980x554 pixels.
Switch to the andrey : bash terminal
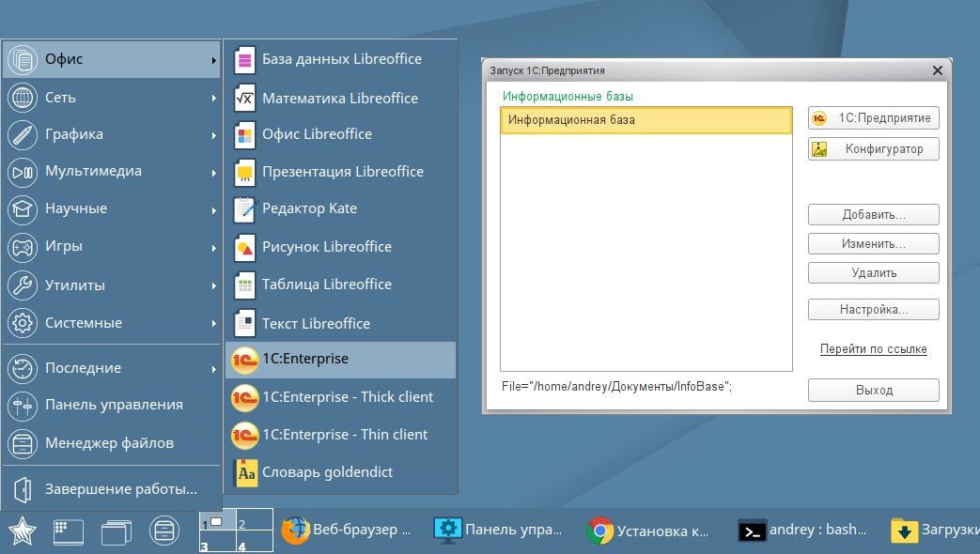tap(803, 531)
